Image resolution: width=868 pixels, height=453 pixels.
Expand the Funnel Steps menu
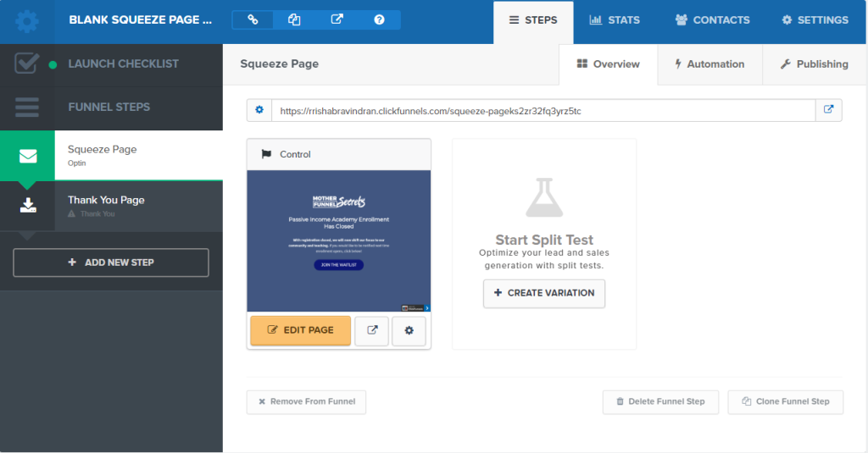(108, 108)
